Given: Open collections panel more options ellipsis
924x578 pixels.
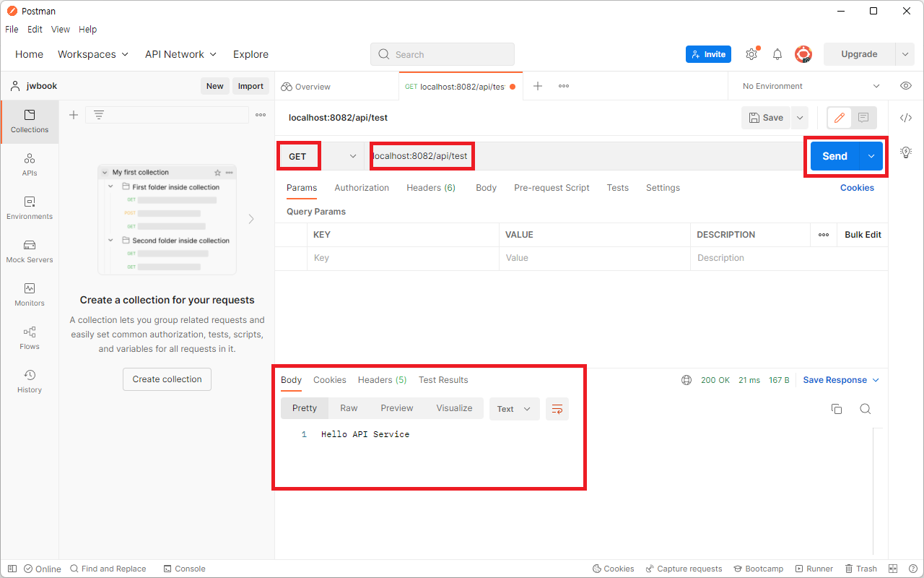Looking at the screenshot, I should pyautogui.click(x=261, y=115).
